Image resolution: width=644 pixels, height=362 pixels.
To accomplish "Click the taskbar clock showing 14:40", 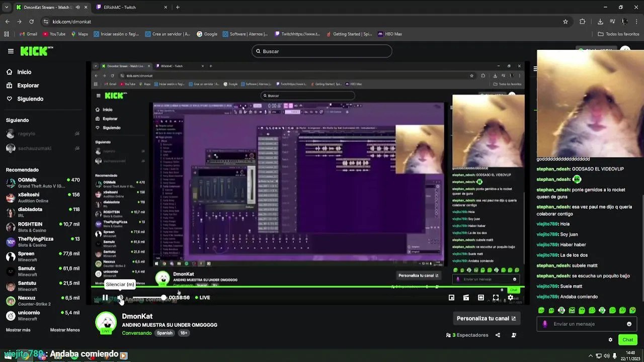I will click(x=630, y=355).
